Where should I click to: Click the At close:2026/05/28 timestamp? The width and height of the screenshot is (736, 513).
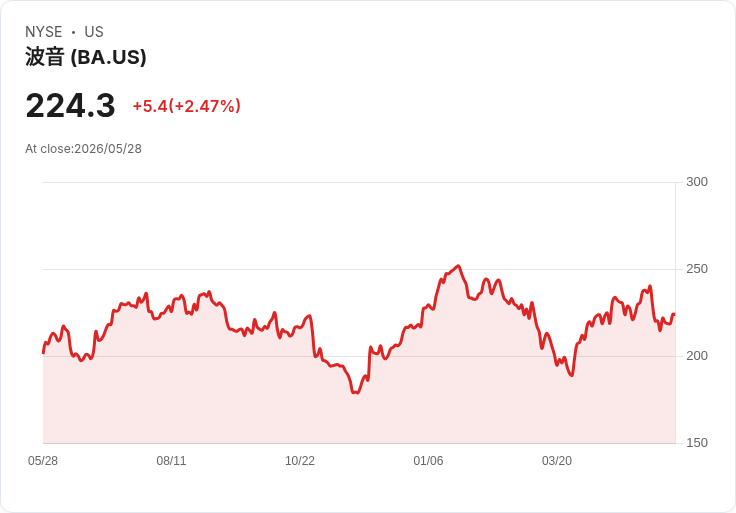(x=84, y=149)
